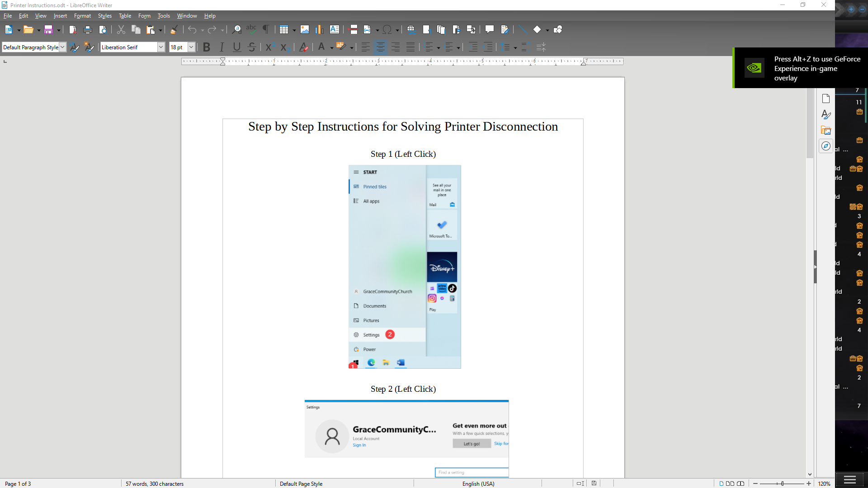Screen dimensions: 868x488
Task: Save the document with the floppy icon
Action: (48, 30)
